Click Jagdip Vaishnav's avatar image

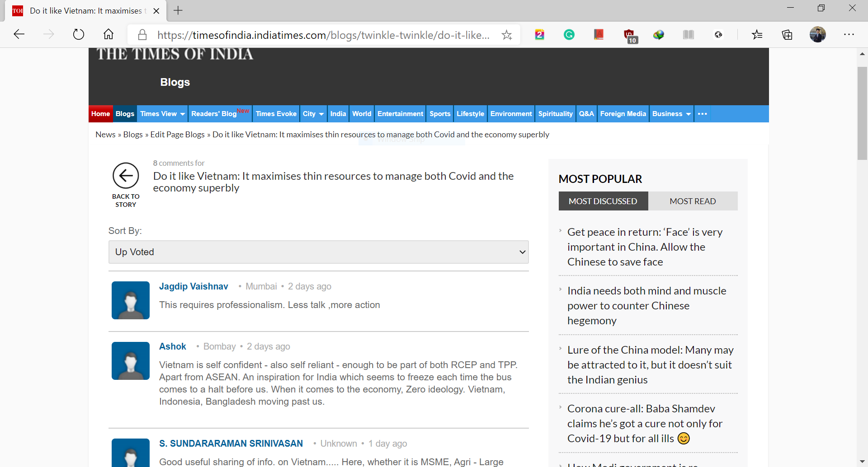[131, 300]
